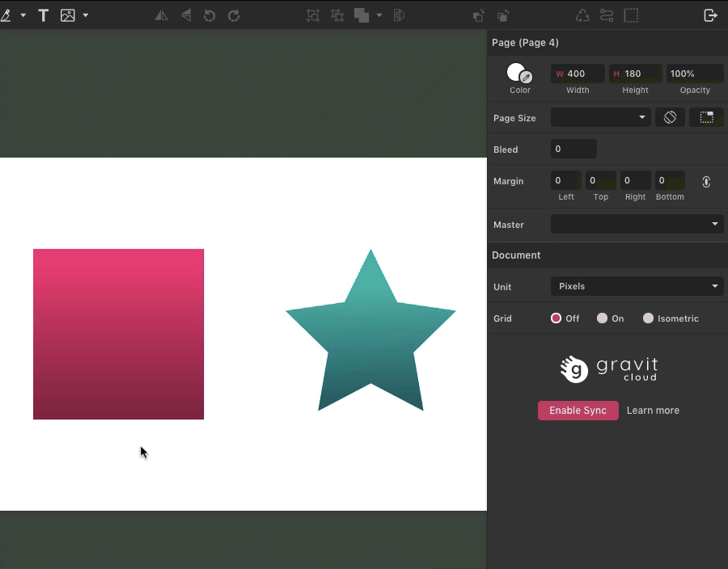Select the Pen tool
The image size is (728, 569).
pyautogui.click(x=8, y=15)
